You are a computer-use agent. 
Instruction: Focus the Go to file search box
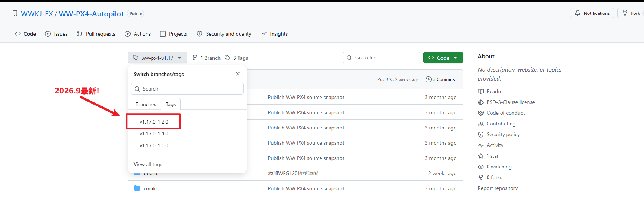382,58
